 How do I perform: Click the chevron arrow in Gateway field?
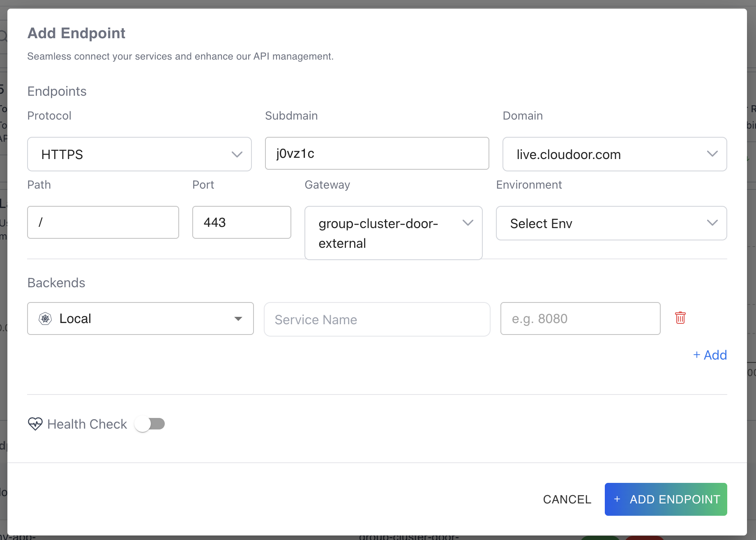[468, 223]
